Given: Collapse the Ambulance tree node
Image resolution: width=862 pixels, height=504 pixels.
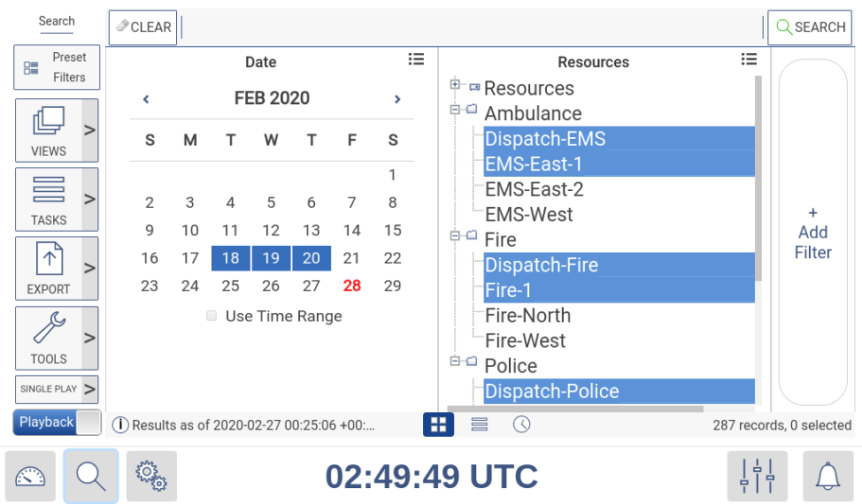Looking at the screenshot, I should click(455, 111).
